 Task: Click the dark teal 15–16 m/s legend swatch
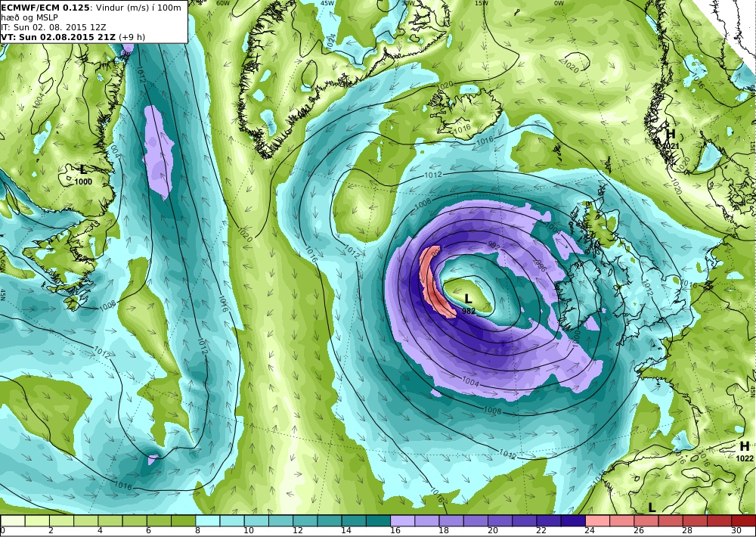point(378,520)
